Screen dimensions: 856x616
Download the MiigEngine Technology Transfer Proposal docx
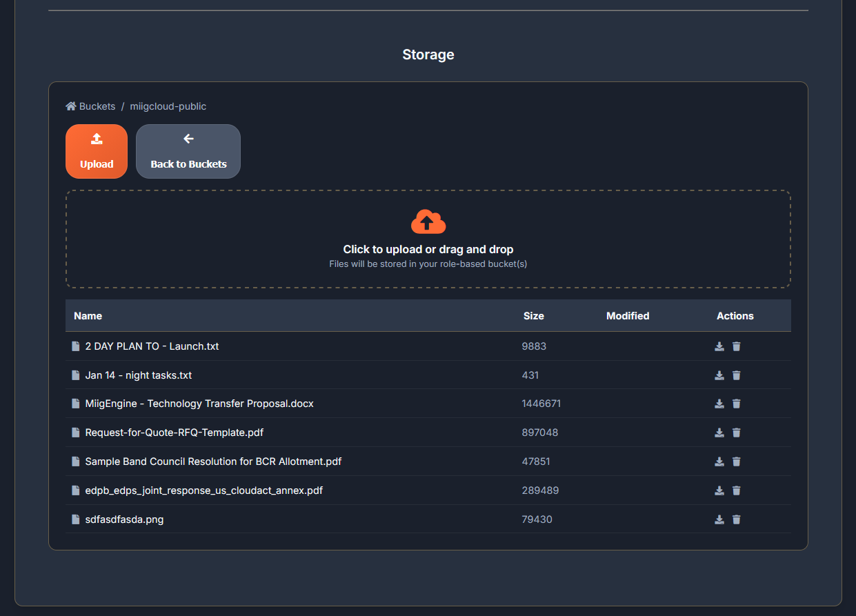tap(719, 404)
